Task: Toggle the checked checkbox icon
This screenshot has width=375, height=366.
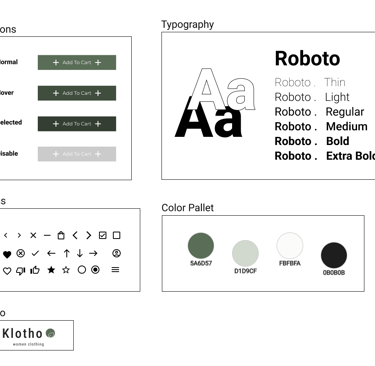Action: (103, 235)
